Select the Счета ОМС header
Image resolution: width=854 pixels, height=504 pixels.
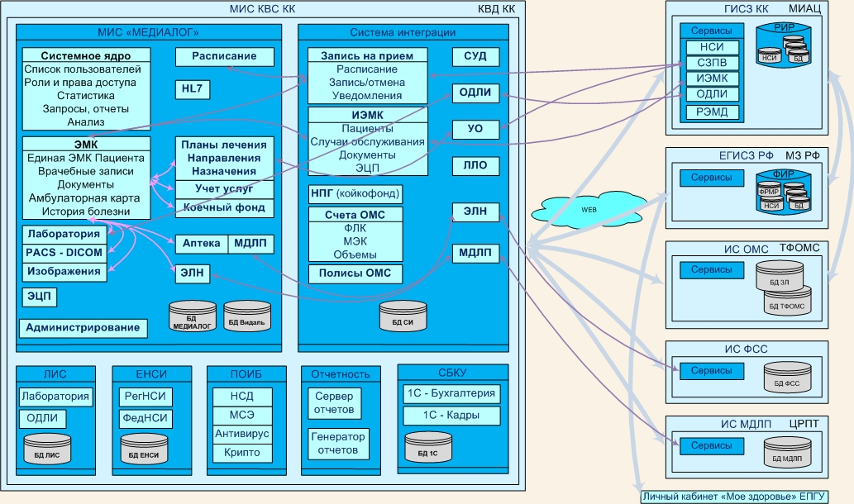(355, 215)
